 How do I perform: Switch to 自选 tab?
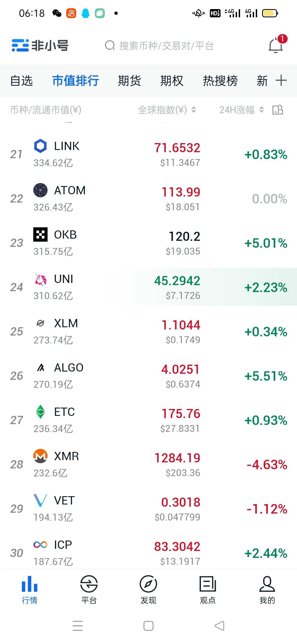pos(21,81)
